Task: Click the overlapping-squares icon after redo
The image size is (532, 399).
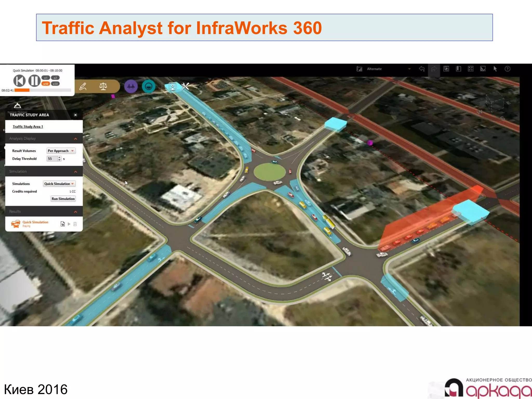Action: (446, 69)
